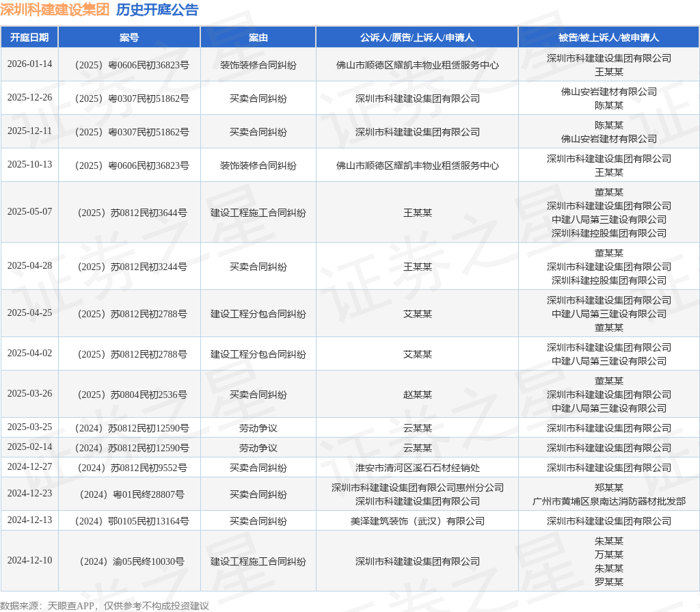Click defendant 陈某某 in the 2025-12-11 row

[609, 125]
